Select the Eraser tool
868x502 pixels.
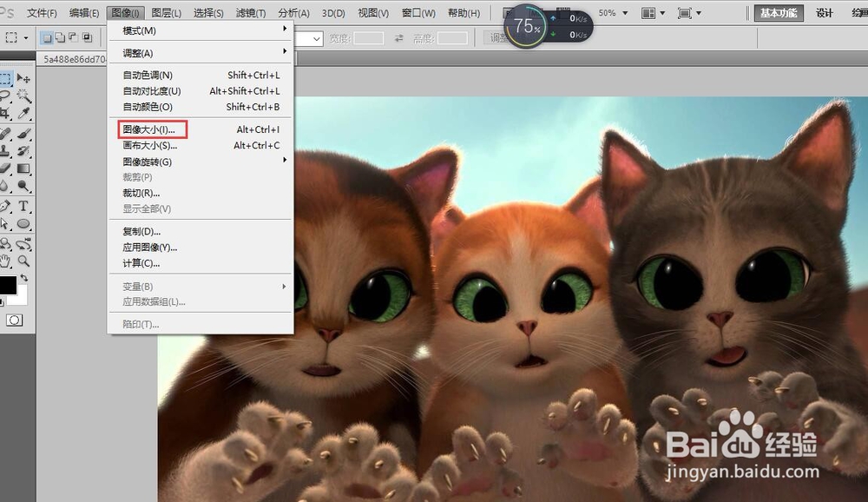tap(5, 168)
